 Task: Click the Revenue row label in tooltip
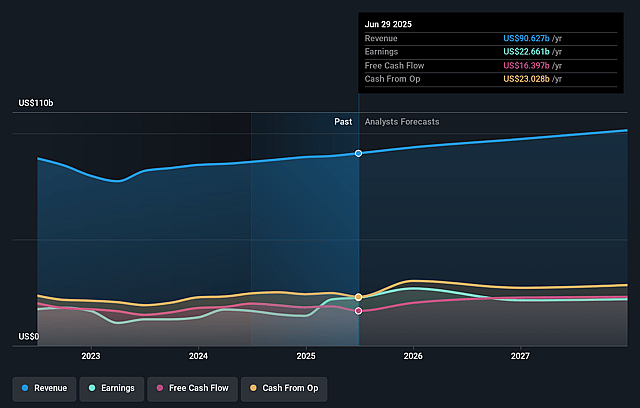pyautogui.click(x=381, y=38)
